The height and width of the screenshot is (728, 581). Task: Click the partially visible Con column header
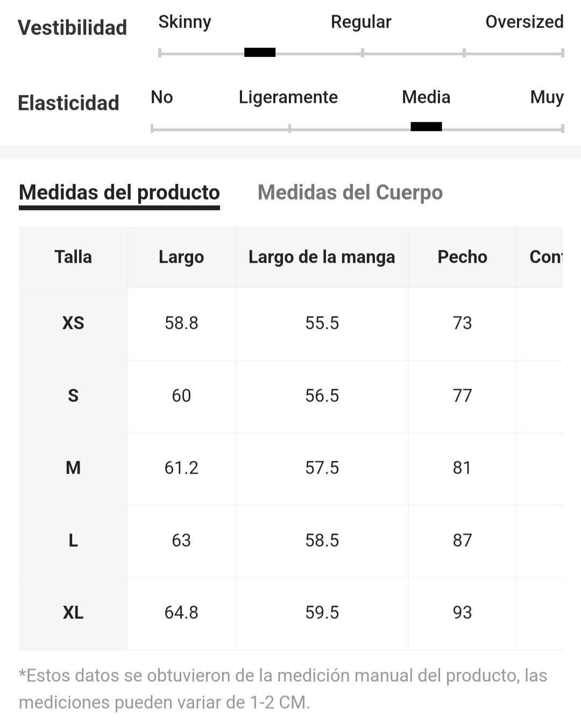coord(545,257)
